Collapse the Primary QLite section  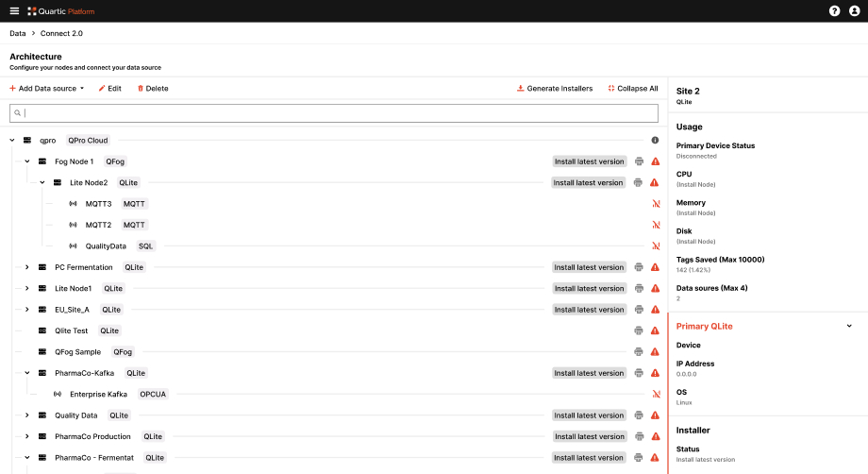click(x=849, y=326)
